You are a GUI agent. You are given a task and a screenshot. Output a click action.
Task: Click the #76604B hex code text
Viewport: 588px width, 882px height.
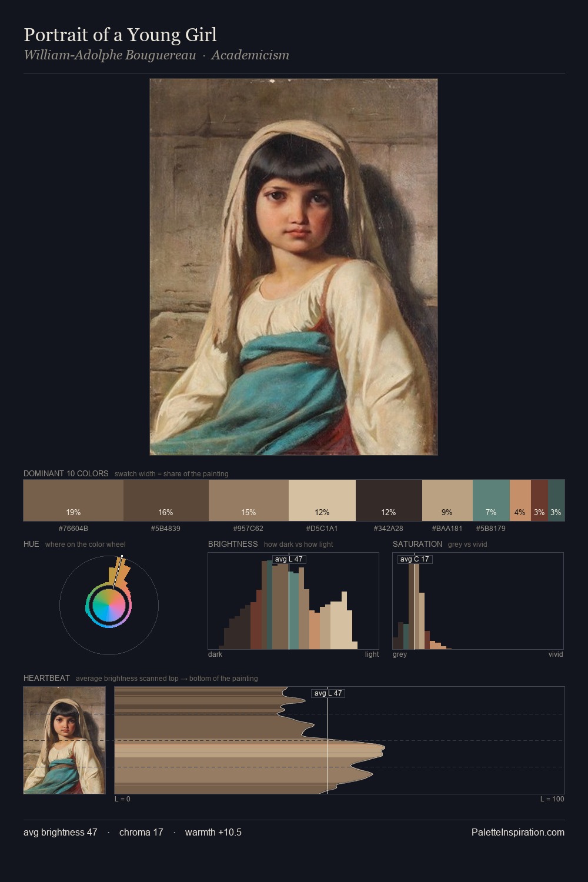click(73, 529)
